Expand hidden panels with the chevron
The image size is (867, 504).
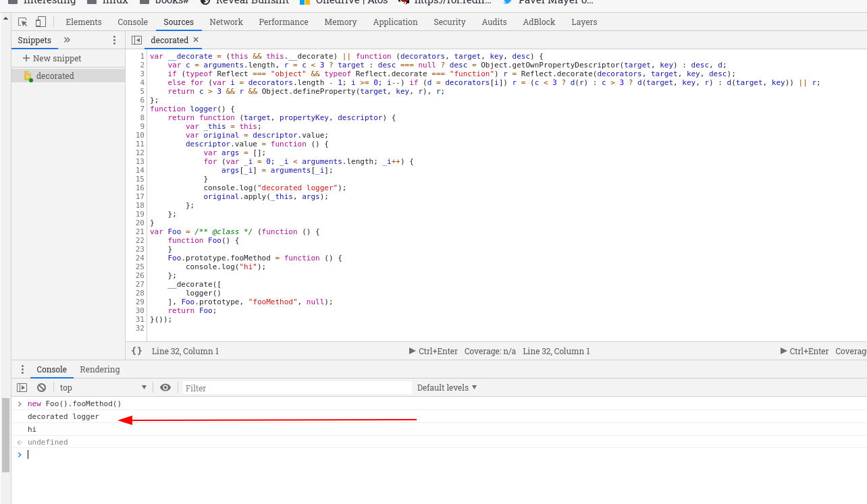click(x=66, y=40)
